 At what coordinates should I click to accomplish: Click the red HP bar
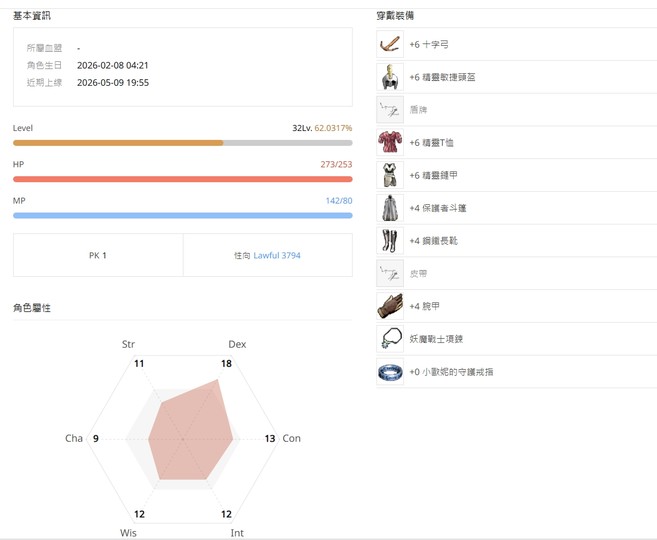coord(183,179)
